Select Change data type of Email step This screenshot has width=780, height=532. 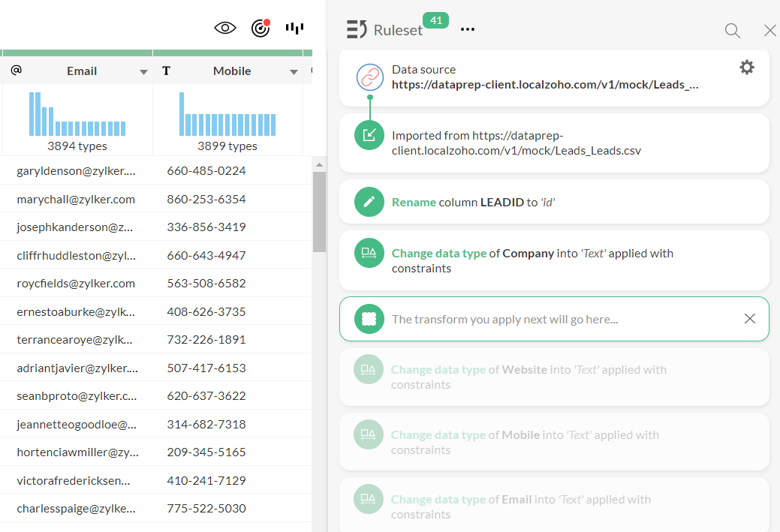554,505
